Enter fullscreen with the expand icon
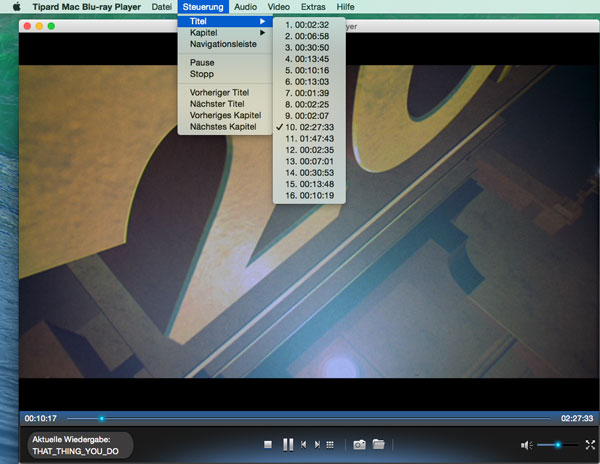This screenshot has height=464, width=600. (590, 444)
